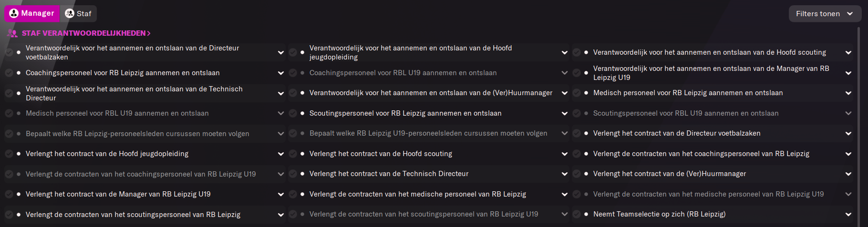Viewport: 868px width, 227px height.
Task: Click check icon beside Directeur voetbalzaken aannemen
Action: click(x=9, y=52)
